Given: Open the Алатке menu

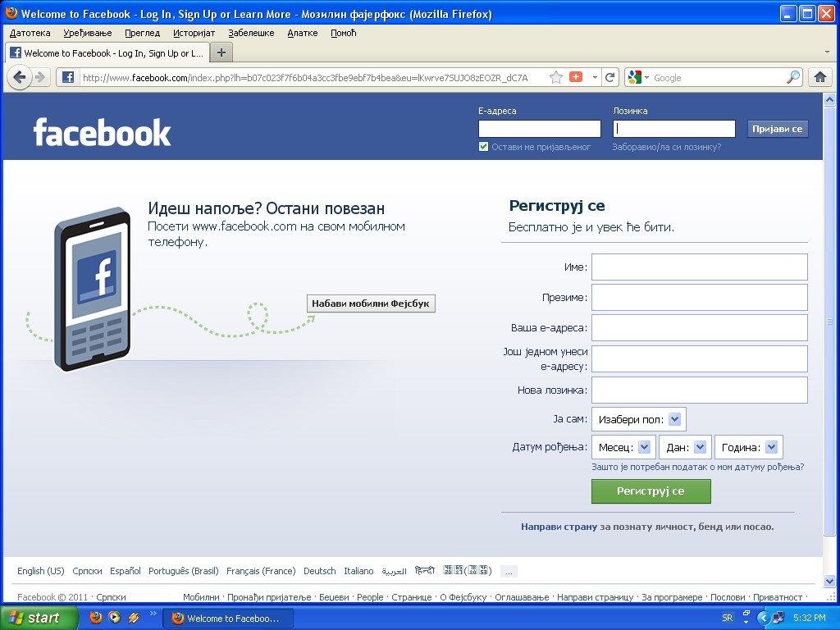Looking at the screenshot, I should (x=302, y=33).
